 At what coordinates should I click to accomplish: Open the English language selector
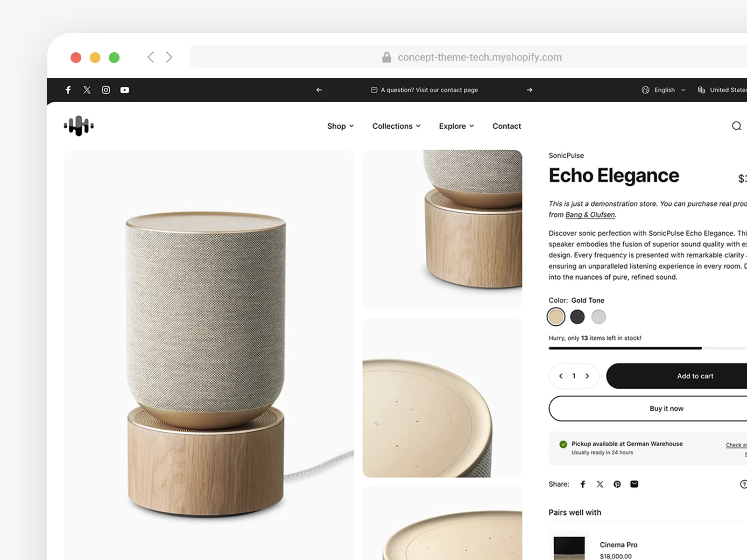(664, 90)
